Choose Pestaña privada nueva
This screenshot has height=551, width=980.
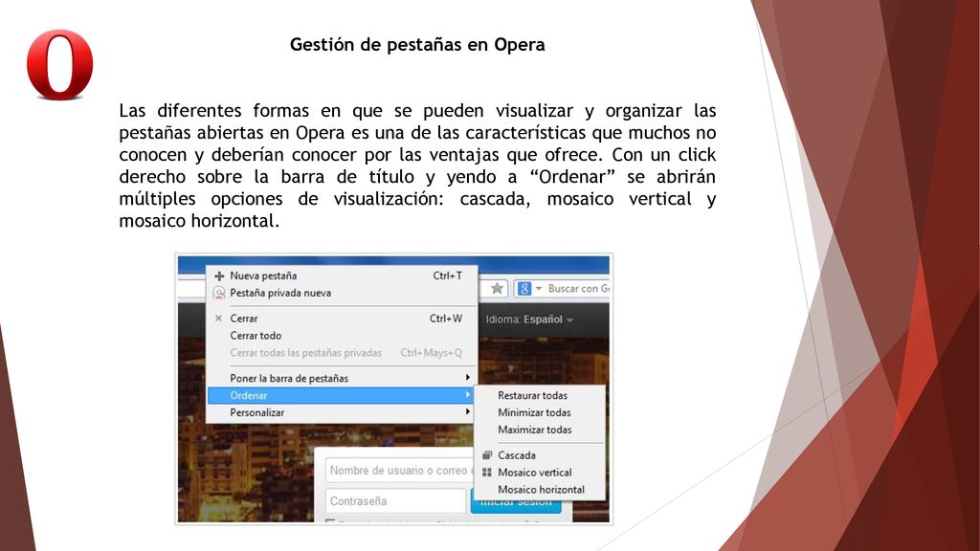[x=342, y=293]
